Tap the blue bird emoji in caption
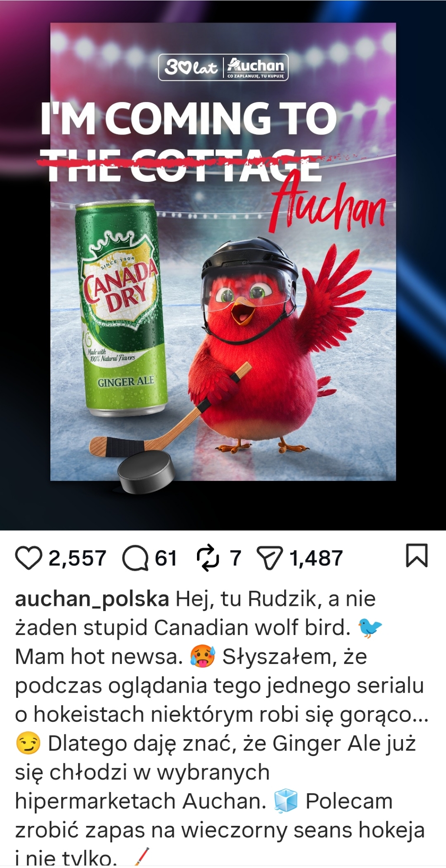 pos(370,628)
